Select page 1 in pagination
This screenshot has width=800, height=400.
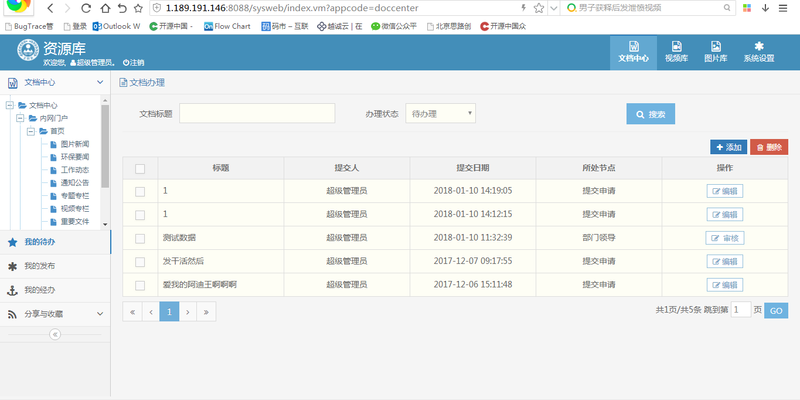[x=169, y=312]
